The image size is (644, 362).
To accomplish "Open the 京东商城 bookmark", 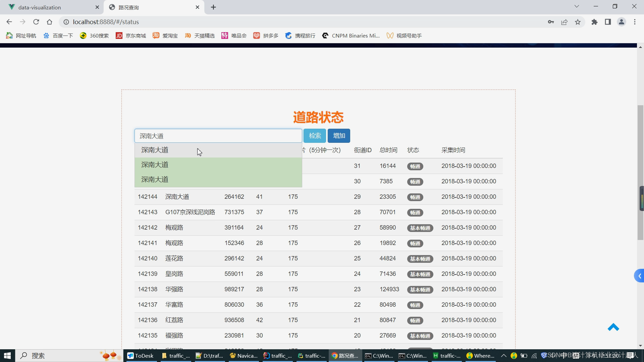I will (131, 36).
